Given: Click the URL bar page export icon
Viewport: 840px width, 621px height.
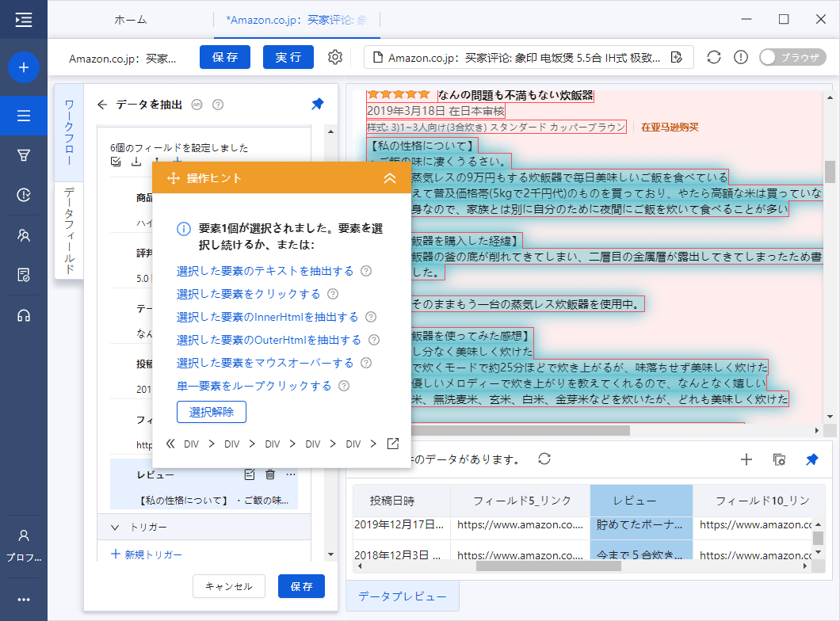Looking at the screenshot, I should click(677, 57).
